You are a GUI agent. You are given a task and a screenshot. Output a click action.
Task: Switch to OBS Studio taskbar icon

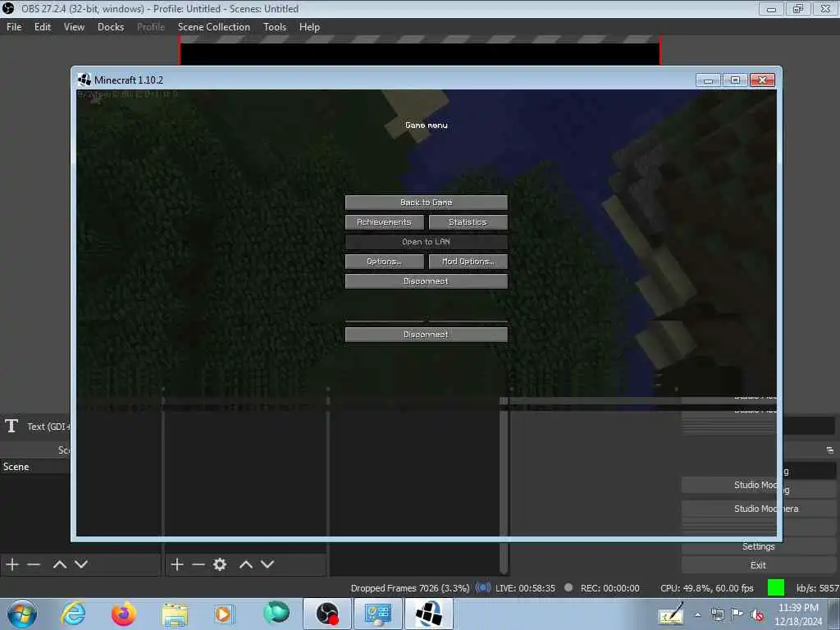pyautogui.click(x=327, y=614)
